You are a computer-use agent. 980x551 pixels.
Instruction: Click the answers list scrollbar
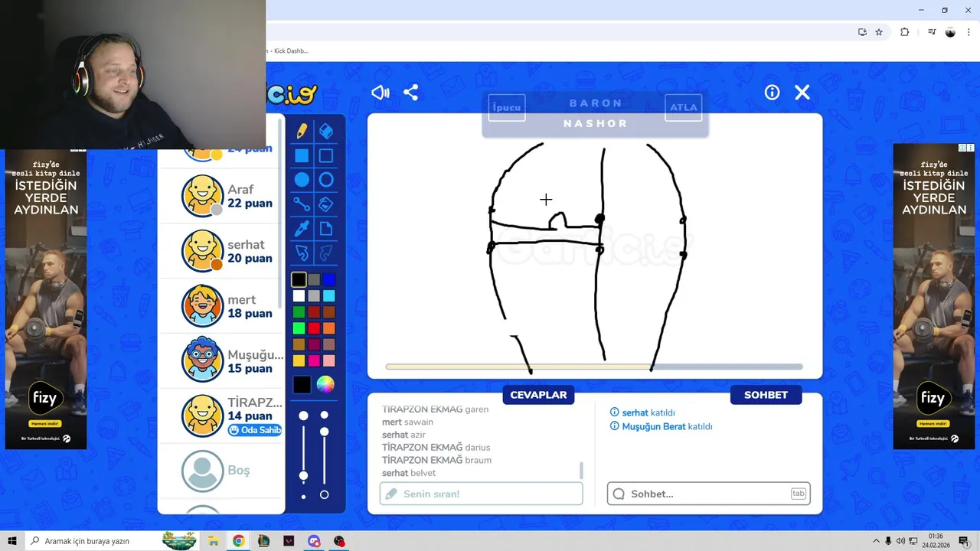point(581,471)
